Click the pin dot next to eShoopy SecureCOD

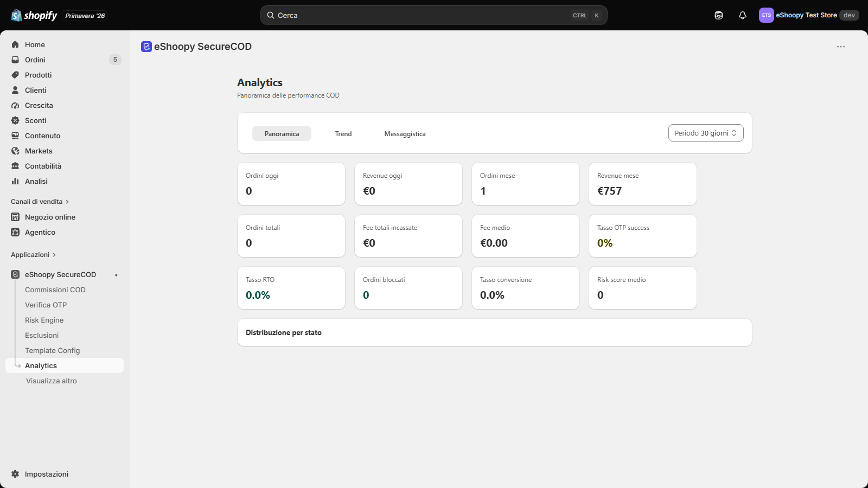116,275
